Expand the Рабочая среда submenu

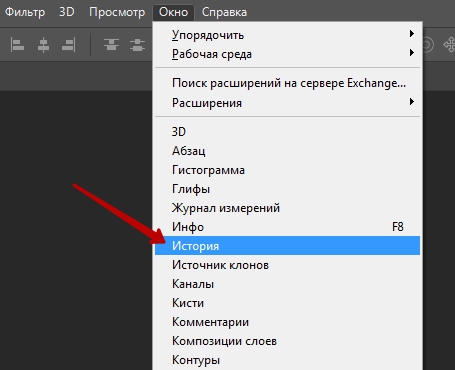tap(287, 54)
